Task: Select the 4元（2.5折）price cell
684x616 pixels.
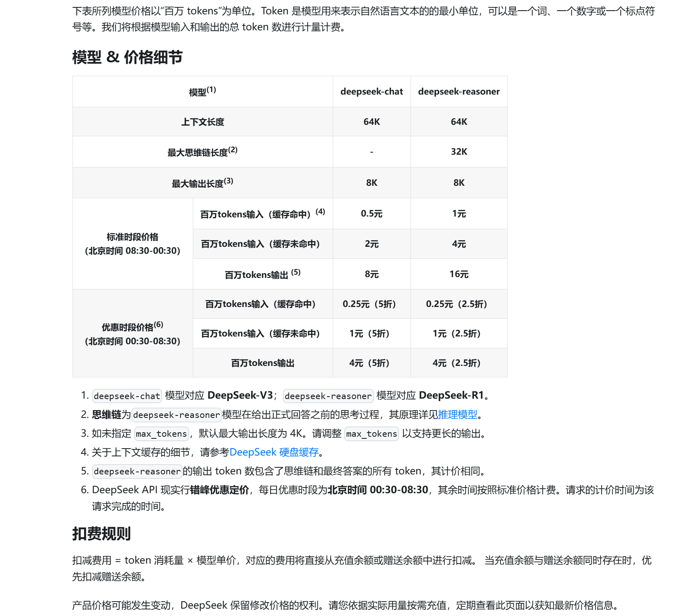Action: (459, 363)
